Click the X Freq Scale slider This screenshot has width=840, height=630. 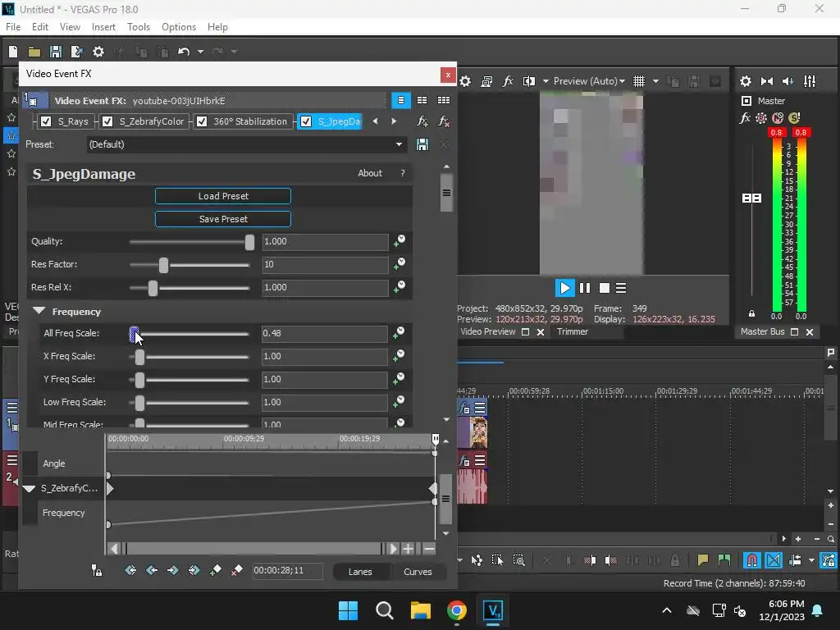pos(189,356)
